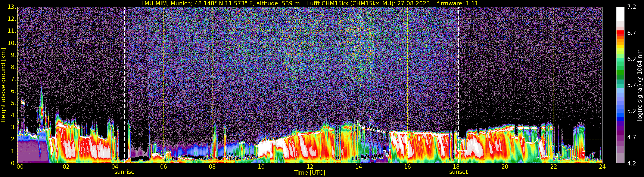This screenshot has height=177, width=644.
Task: Click the height axis tick "5."
Action: [14, 103]
